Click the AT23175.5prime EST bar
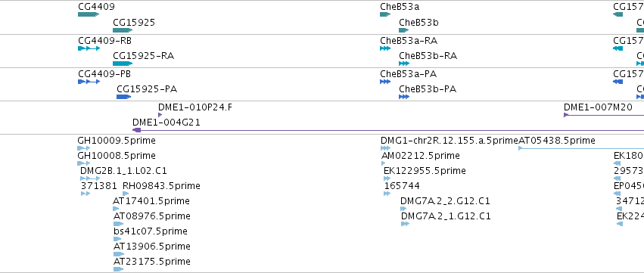The image size is (644, 273). coord(118,269)
